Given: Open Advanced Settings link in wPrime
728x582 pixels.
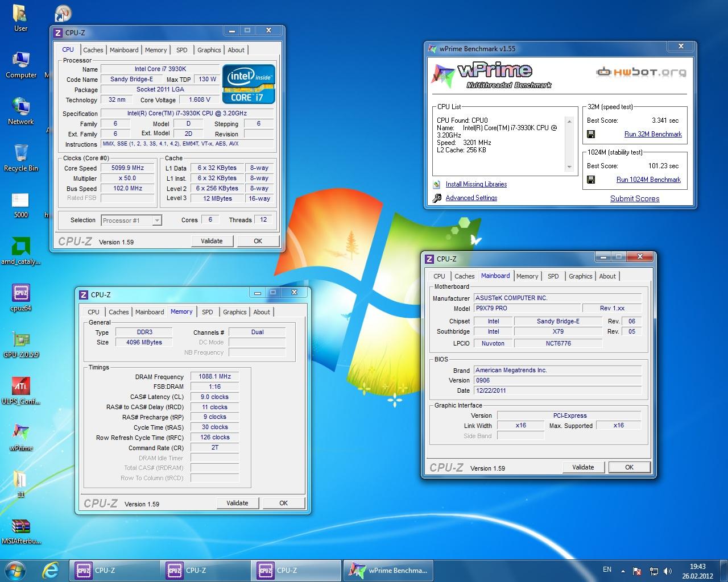Looking at the screenshot, I should [x=471, y=198].
